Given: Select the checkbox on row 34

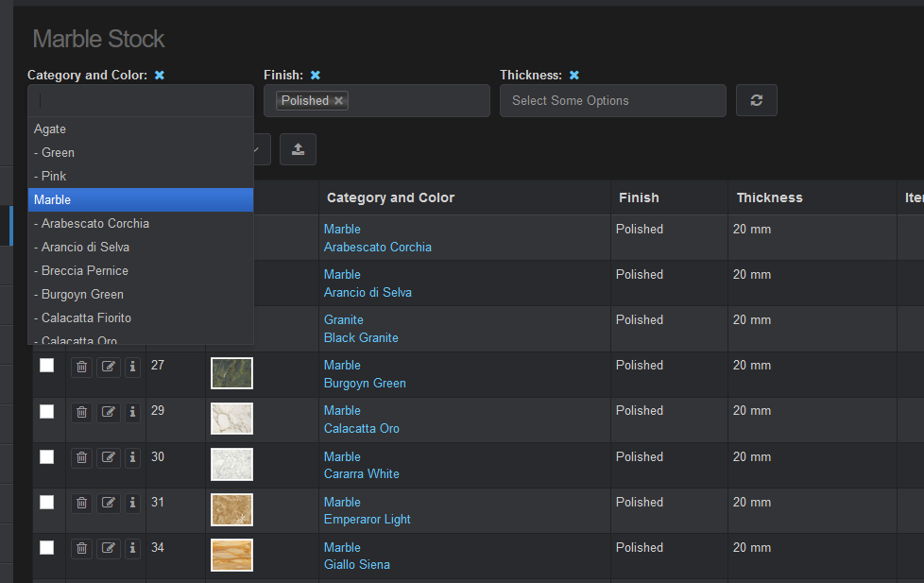Looking at the screenshot, I should [47, 548].
